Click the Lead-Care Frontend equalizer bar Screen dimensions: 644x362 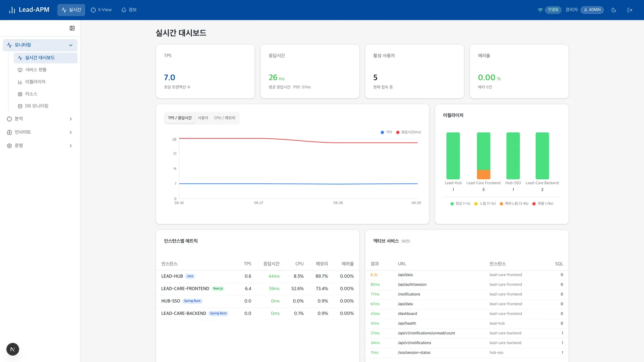tap(483, 156)
